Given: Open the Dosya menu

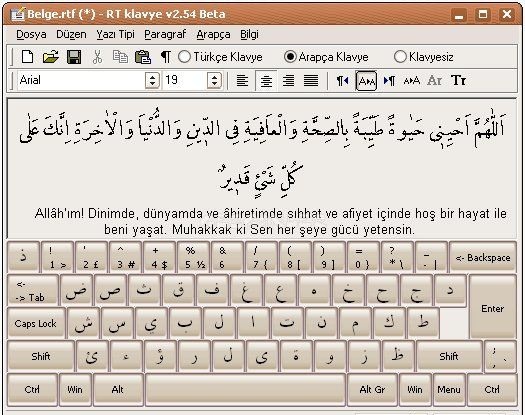Looking at the screenshot, I should click(31, 34).
